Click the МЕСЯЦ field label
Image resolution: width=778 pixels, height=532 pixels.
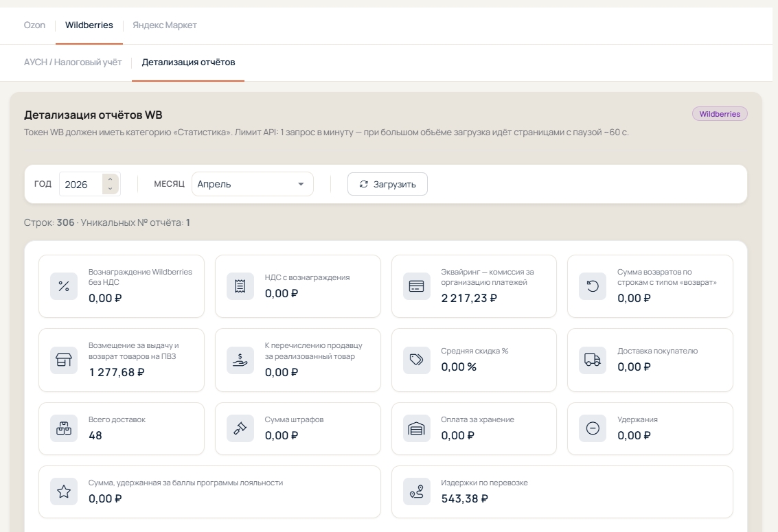(169, 184)
